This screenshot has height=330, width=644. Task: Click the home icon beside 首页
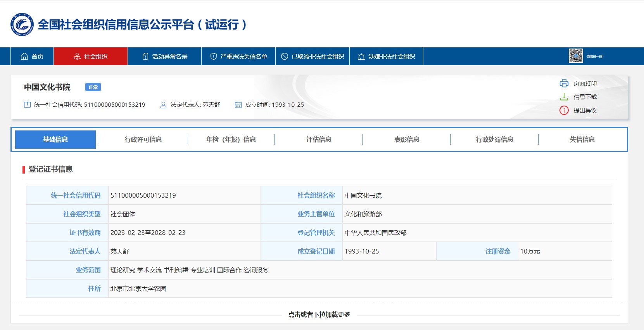(24, 56)
